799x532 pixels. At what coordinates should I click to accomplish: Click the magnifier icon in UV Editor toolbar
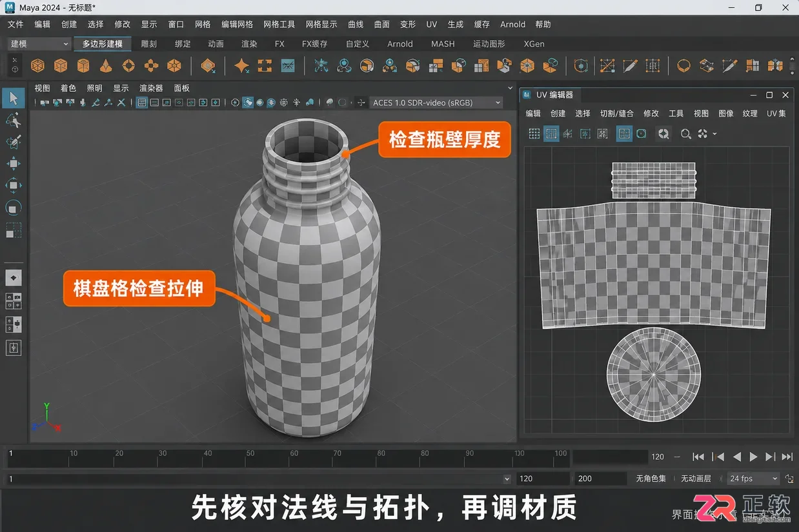click(685, 133)
